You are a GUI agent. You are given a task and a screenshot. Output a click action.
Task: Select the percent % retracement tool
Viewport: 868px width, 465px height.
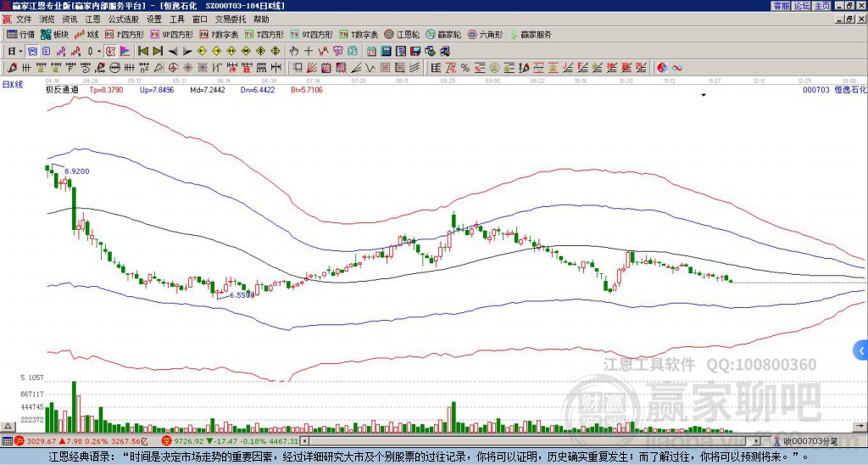point(465,68)
